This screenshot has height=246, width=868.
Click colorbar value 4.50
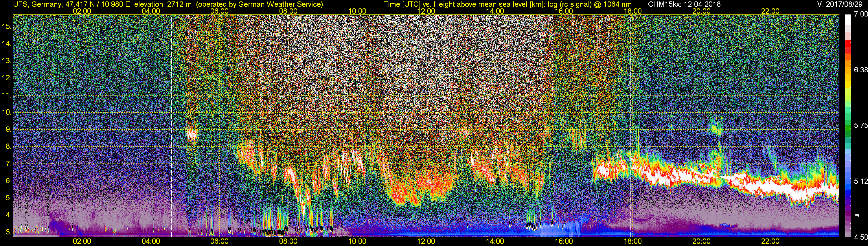(860, 237)
